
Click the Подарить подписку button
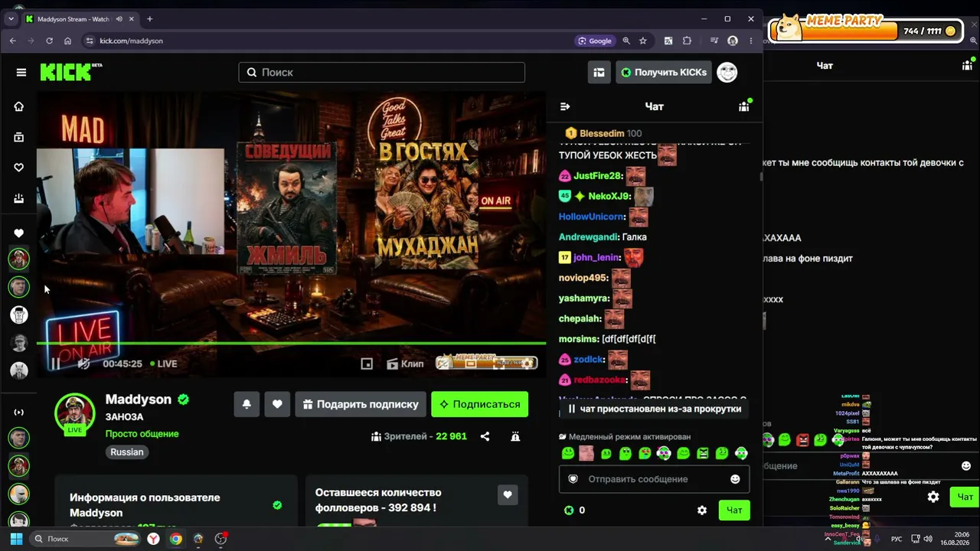coord(361,404)
